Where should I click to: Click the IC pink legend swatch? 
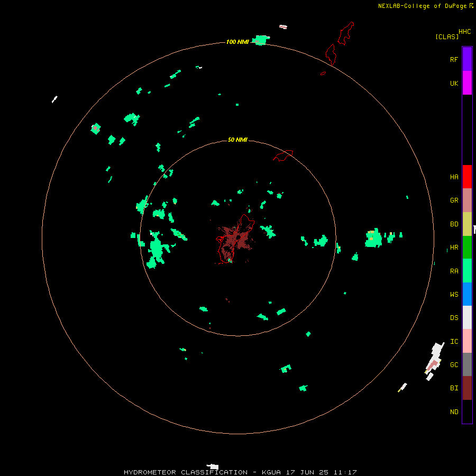tap(467, 341)
